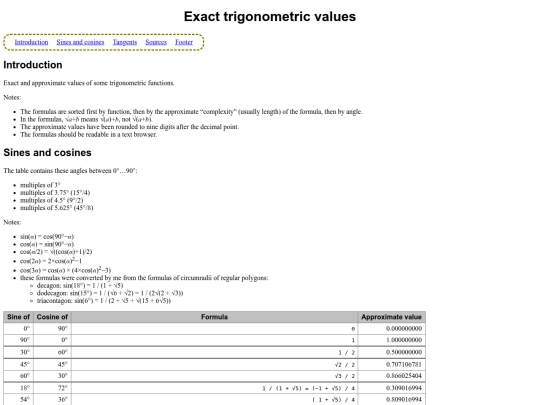Click the sentence 'Exact and approximate values of some trigonometric functions'
Image resolution: width=540 pixels, height=405 pixels.
(89, 83)
